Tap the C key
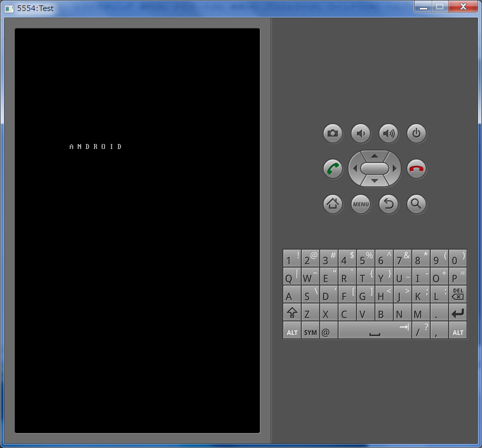482x448 pixels. point(347,312)
